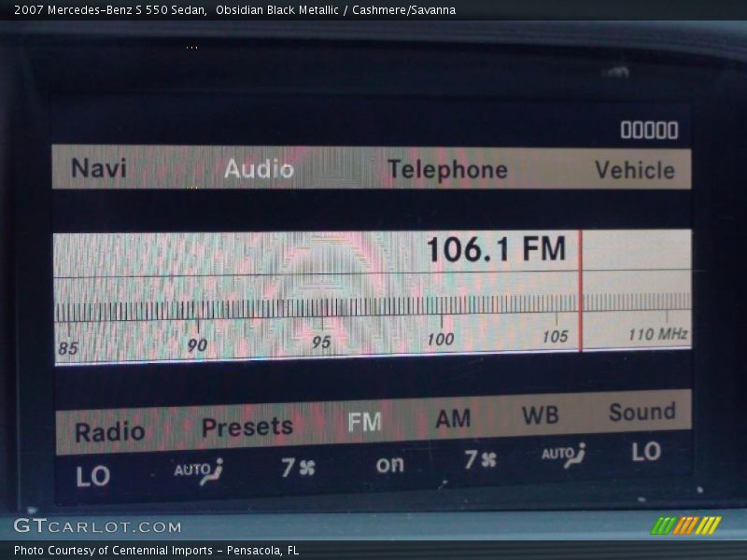The image size is (747, 560).
Task: Open the Presets list
Action: 247,427
